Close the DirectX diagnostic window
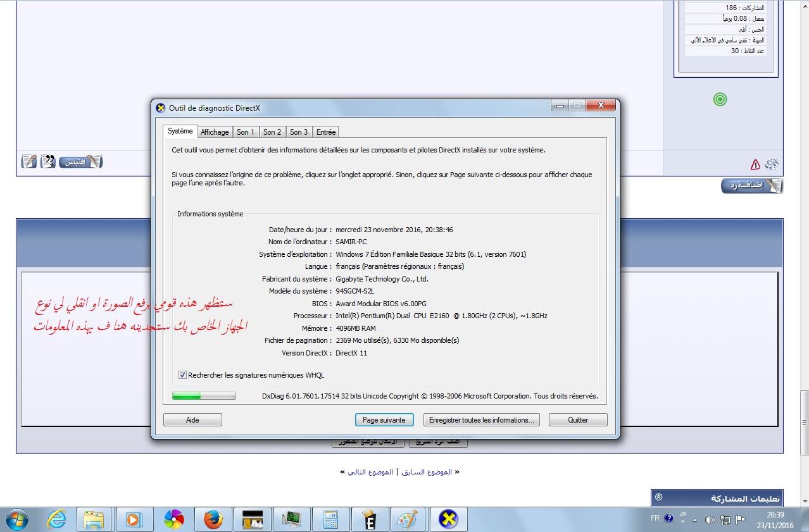This screenshot has width=809, height=532. [x=600, y=106]
